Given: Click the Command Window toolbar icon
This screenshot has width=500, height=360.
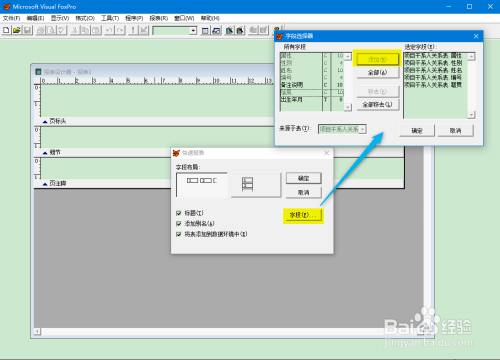Looking at the screenshot, I should coord(205,31).
